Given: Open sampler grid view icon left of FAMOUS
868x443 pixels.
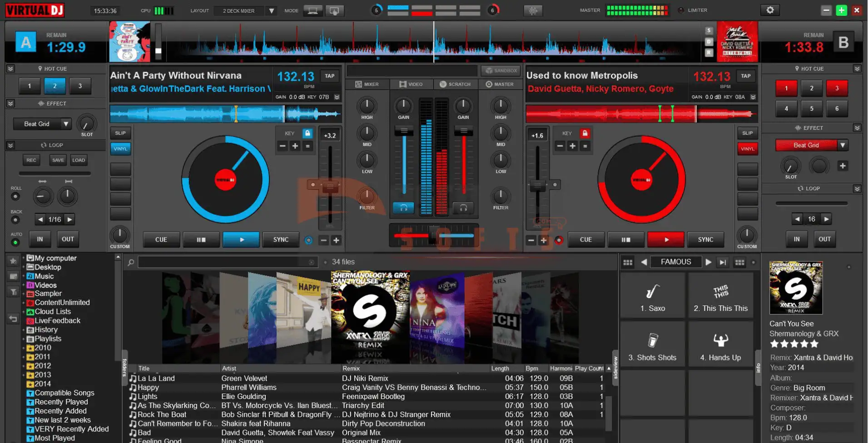Looking at the screenshot, I should coord(628,262).
